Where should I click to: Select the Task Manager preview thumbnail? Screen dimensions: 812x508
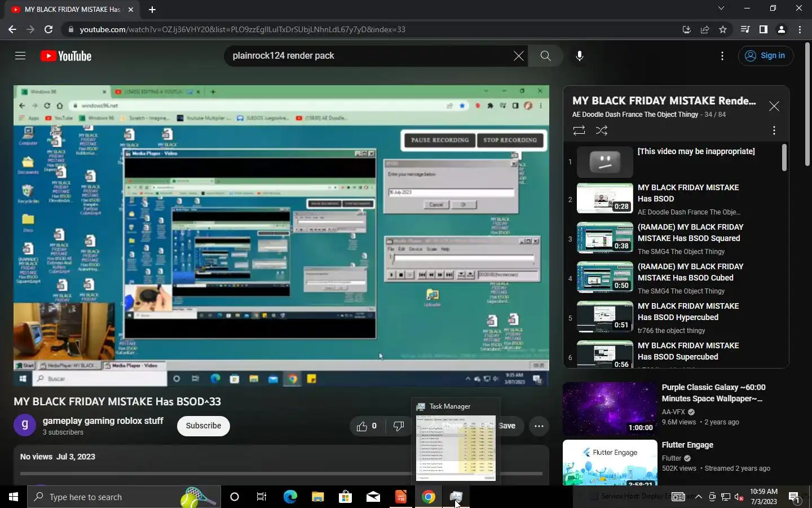pos(456,448)
